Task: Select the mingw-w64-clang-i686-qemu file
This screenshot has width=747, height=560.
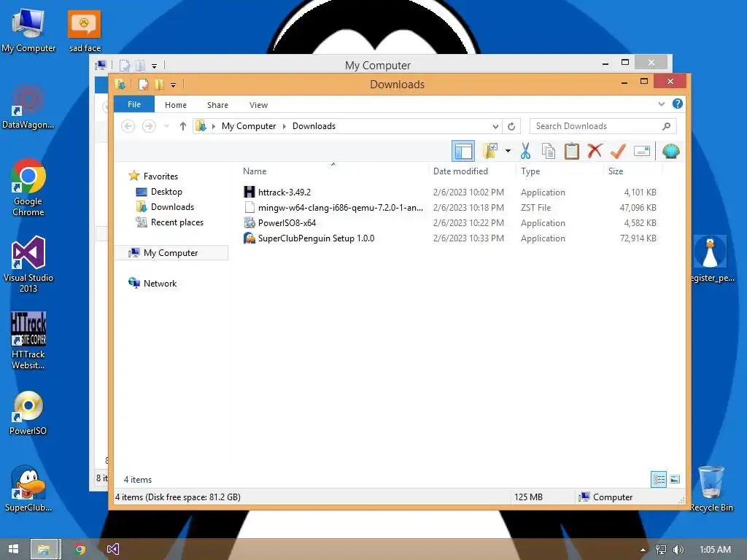Action: pyautogui.click(x=340, y=208)
